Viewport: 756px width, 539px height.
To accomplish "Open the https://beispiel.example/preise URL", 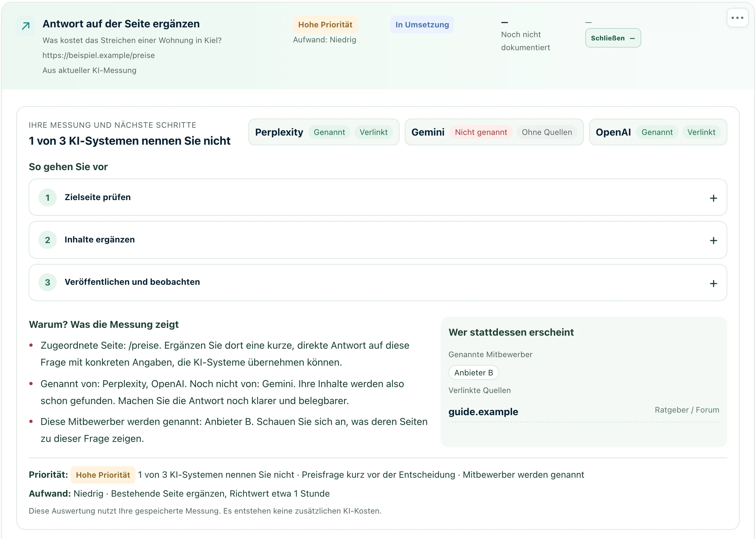I will (98, 55).
